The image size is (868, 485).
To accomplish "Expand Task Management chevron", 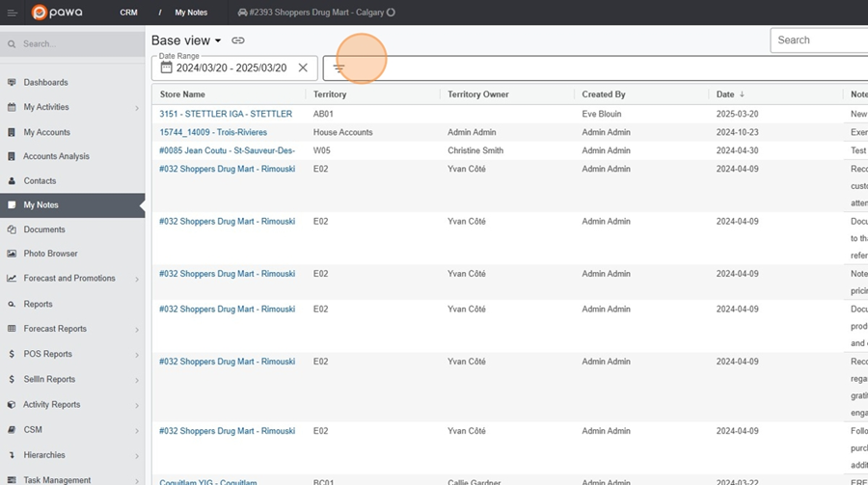I will click(x=137, y=480).
